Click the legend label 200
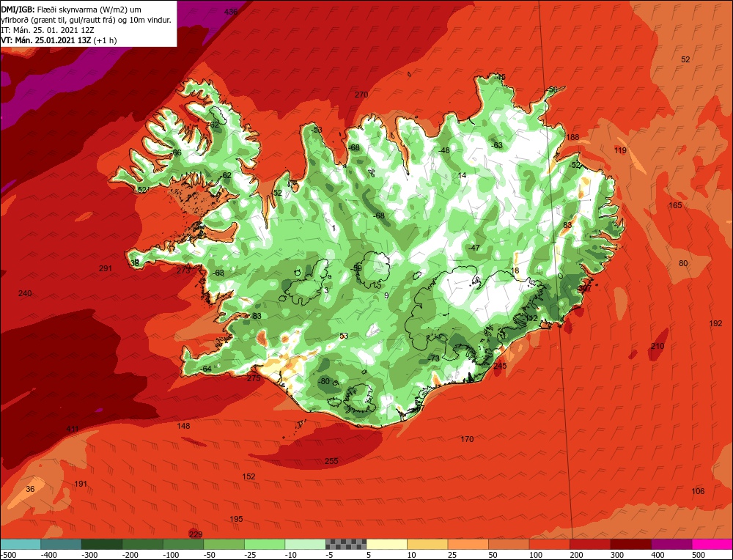Screen dimensions: 733x560 point(576,555)
